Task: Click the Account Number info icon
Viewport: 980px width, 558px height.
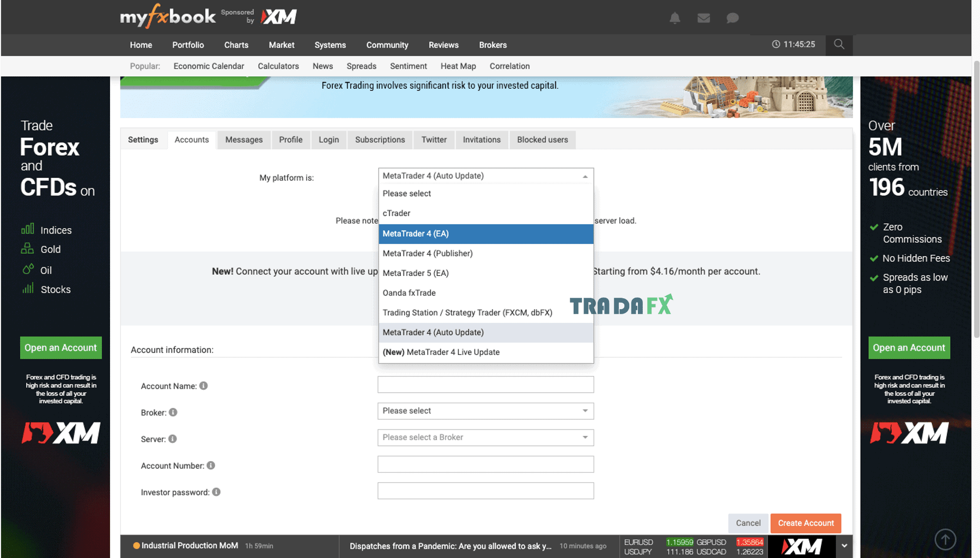Action: pos(211,465)
